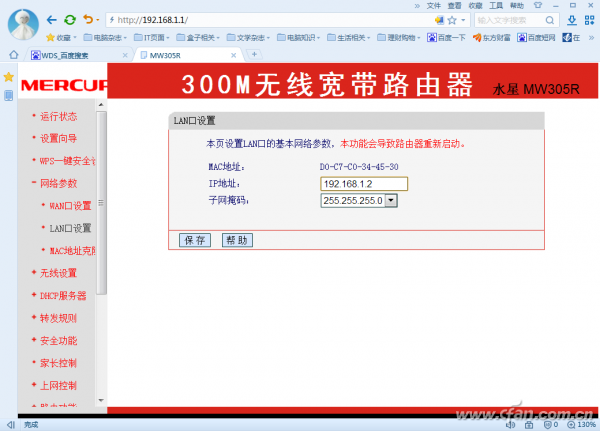Screen dimensions: 600x431
Task: Open the 百度一下 bookmark
Action: tap(447, 38)
